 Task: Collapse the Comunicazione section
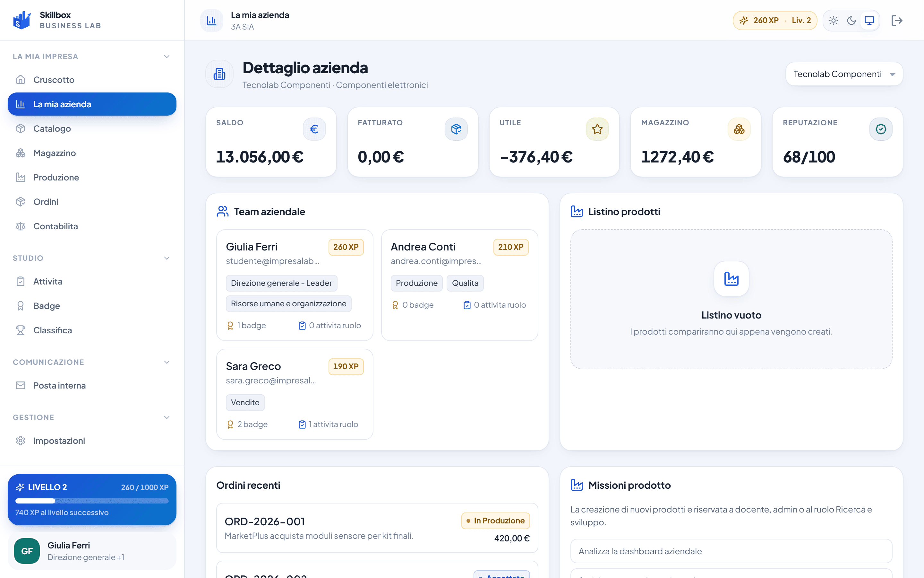(x=167, y=362)
